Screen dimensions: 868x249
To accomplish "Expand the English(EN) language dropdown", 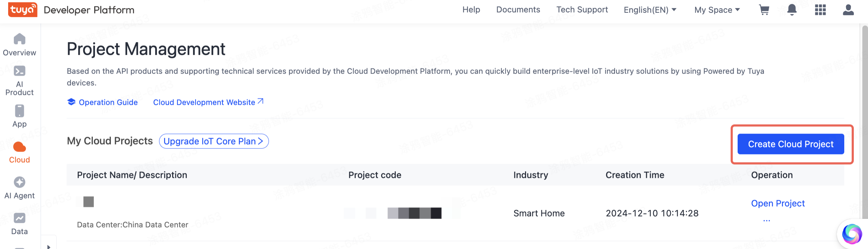I will (x=650, y=10).
